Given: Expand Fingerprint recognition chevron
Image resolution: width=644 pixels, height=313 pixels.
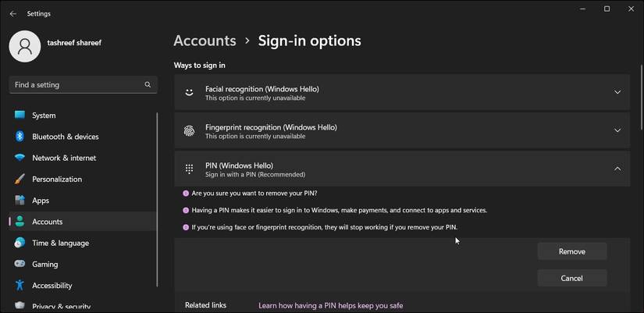Looking at the screenshot, I should click(x=617, y=130).
